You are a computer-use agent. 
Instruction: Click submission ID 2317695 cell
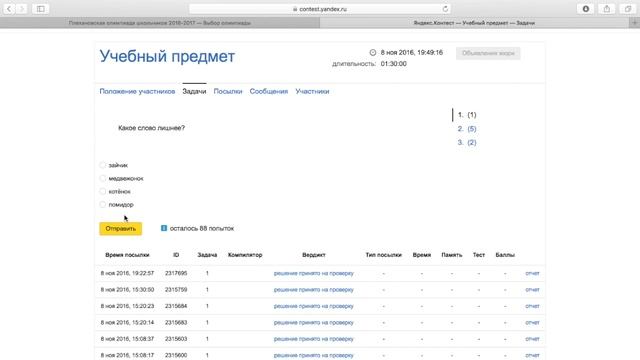176,273
